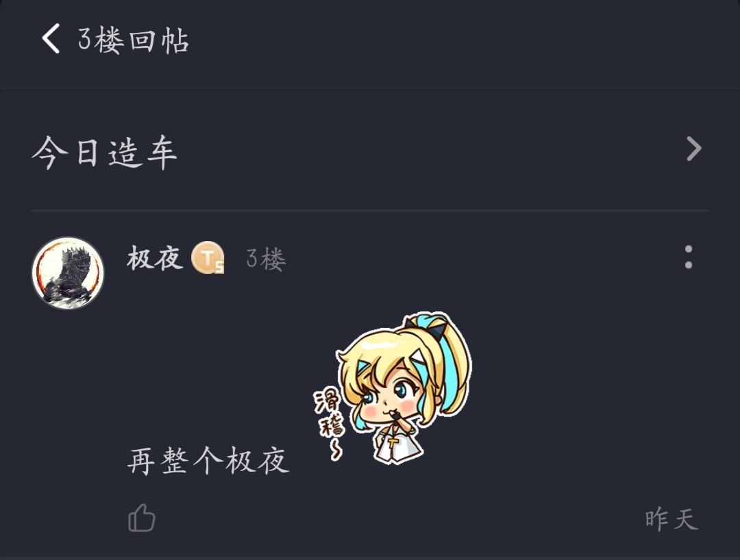
Task: Tap the blonde girl 滑稽 sticker
Action: pyautogui.click(x=393, y=387)
